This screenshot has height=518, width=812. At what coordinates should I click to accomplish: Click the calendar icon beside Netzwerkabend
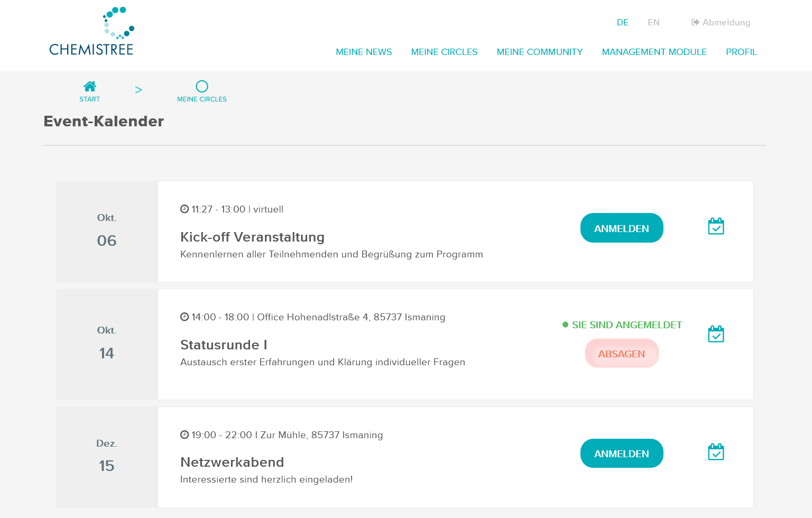tap(716, 451)
